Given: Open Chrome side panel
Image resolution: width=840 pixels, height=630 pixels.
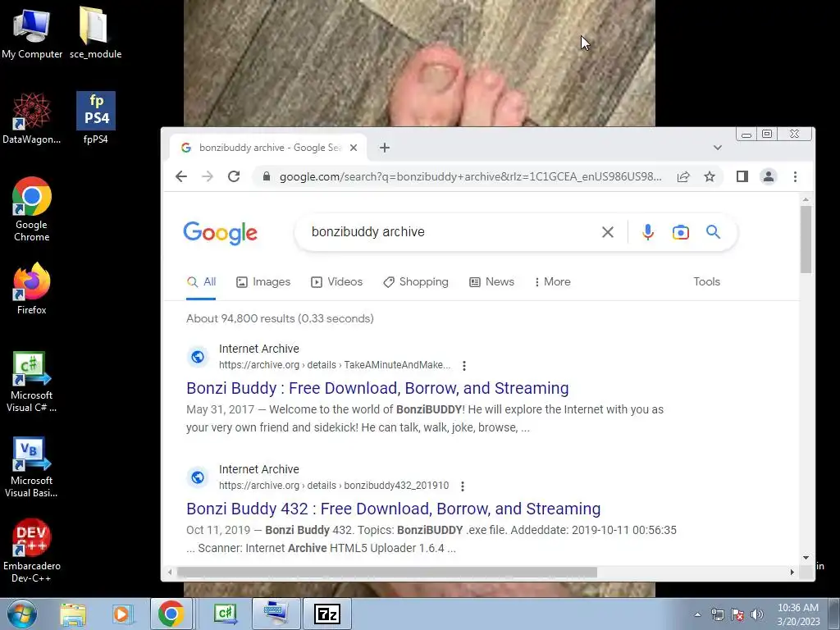Looking at the screenshot, I should click(x=742, y=176).
